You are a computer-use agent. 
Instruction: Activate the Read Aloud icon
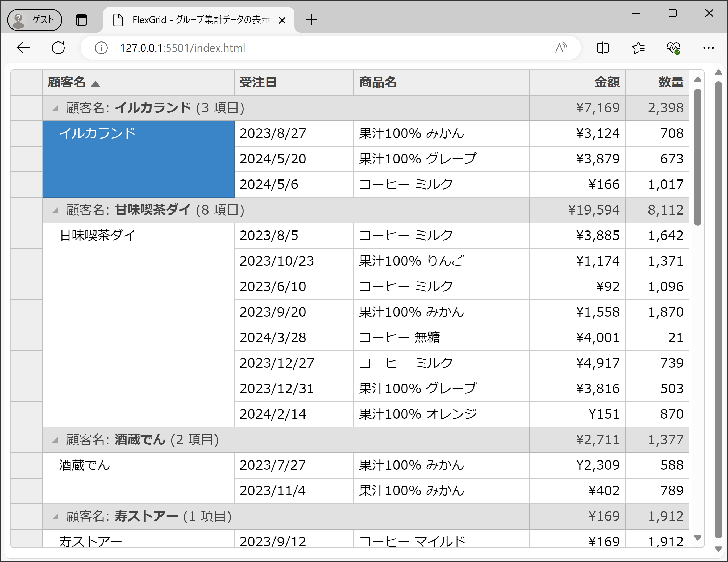(x=561, y=48)
